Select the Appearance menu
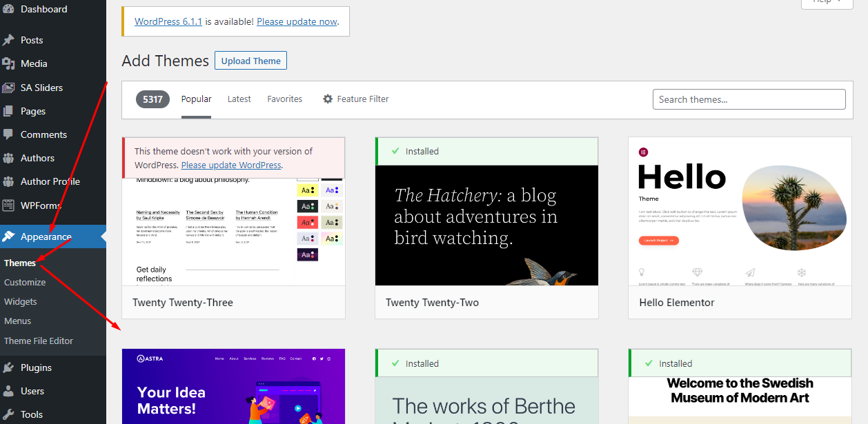This screenshot has width=868, height=424. (x=53, y=236)
